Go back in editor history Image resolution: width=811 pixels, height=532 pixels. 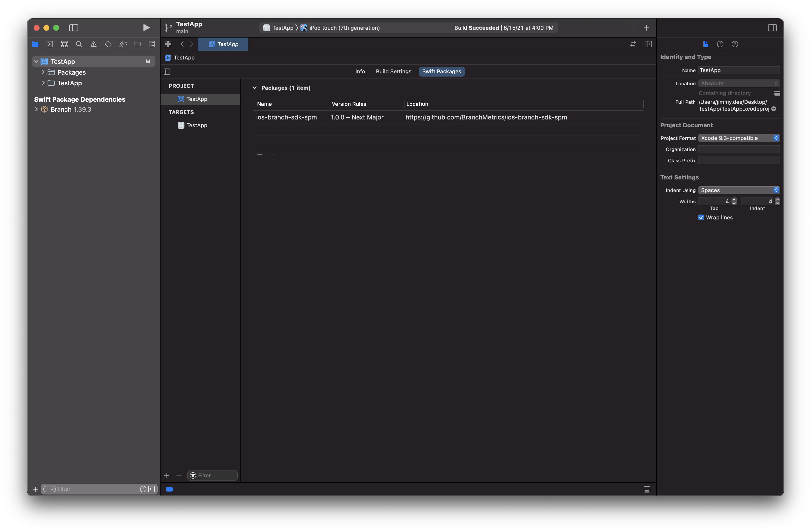pos(182,44)
